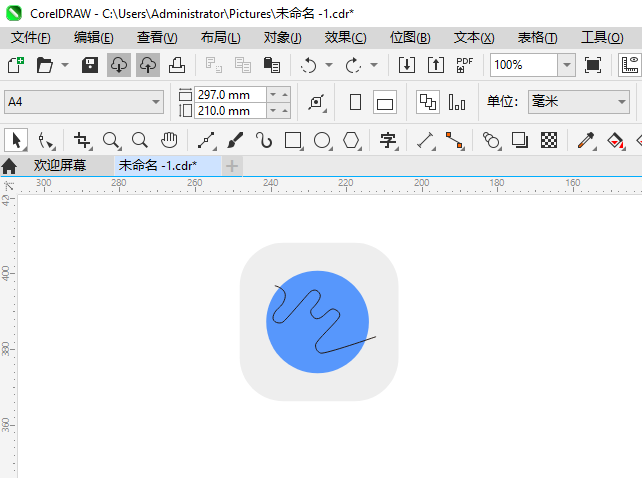Select the Artistic Media brush tool
Image resolution: width=642 pixels, height=478 pixels.
coord(235,140)
